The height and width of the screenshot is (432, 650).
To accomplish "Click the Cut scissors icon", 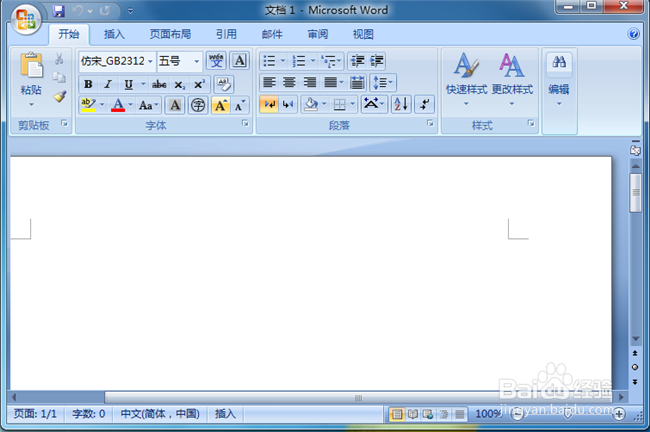I will click(x=59, y=59).
